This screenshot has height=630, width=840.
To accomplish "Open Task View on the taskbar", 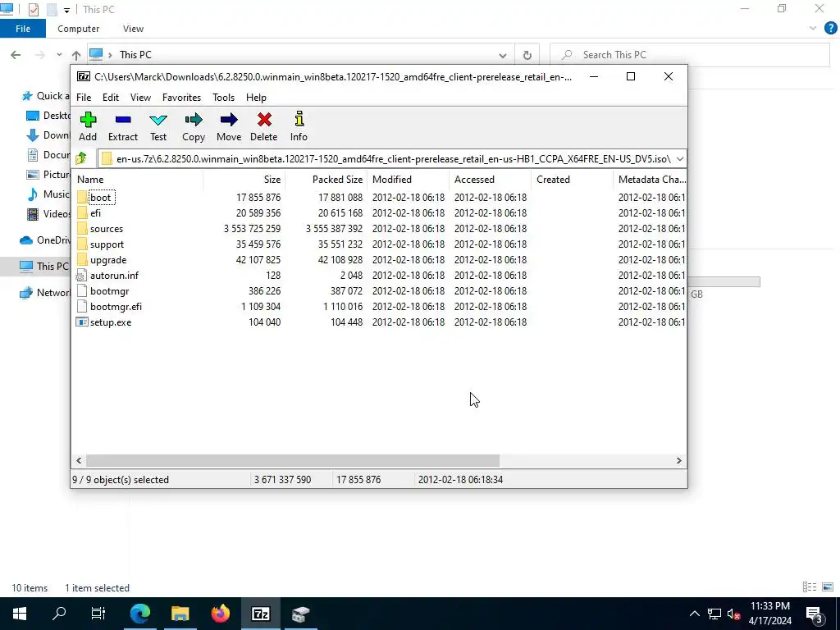I will [98, 614].
